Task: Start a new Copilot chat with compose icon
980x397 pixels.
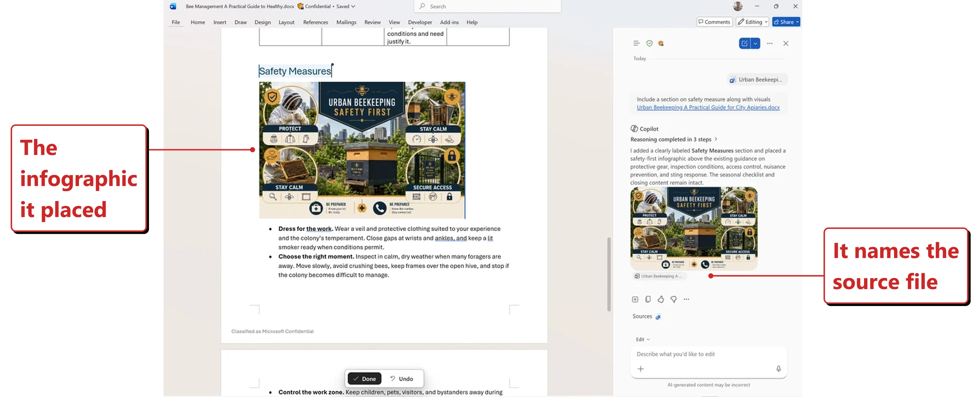Action: pos(745,43)
